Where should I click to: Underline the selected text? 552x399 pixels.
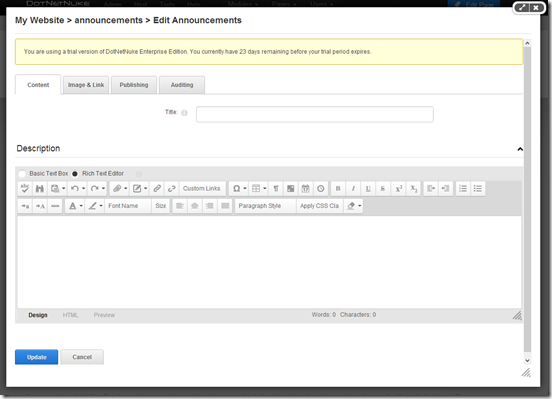pos(368,188)
